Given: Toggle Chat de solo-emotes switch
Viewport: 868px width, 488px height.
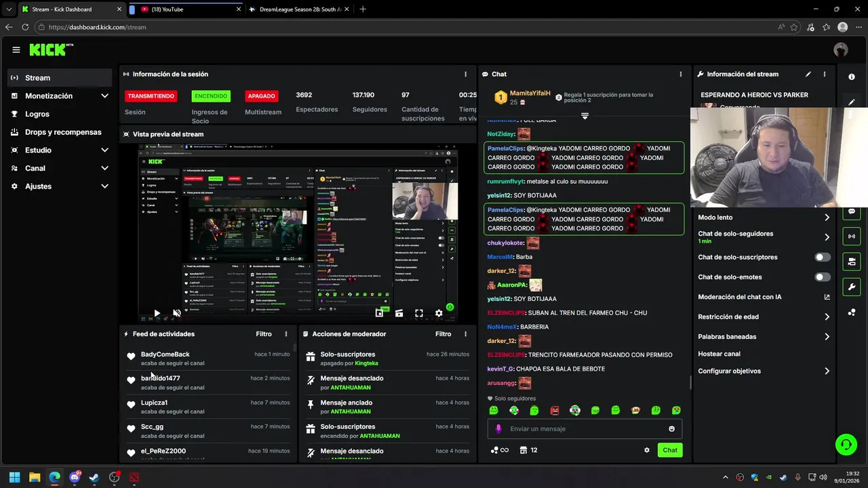Looking at the screenshot, I should pyautogui.click(x=823, y=277).
